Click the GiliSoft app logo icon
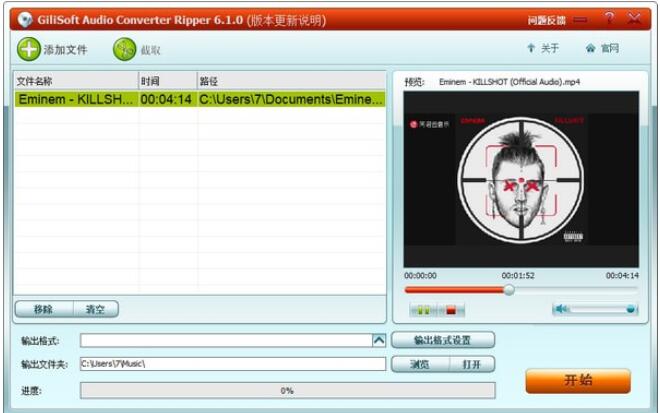 [x=25, y=19]
